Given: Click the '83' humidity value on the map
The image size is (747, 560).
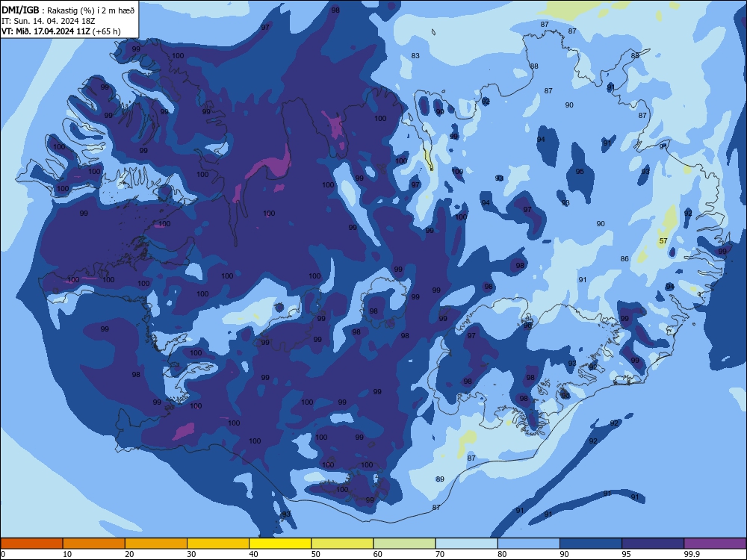Looking at the screenshot, I should coord(415,56).
